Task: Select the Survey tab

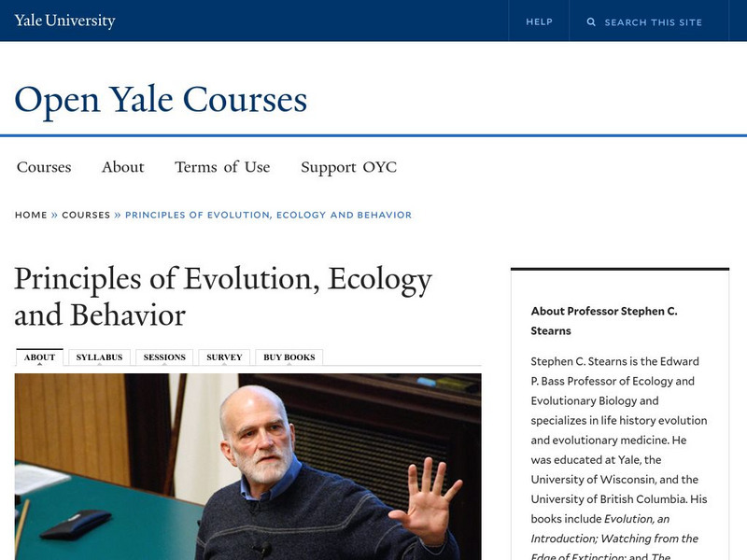Action: pos(224,357)
